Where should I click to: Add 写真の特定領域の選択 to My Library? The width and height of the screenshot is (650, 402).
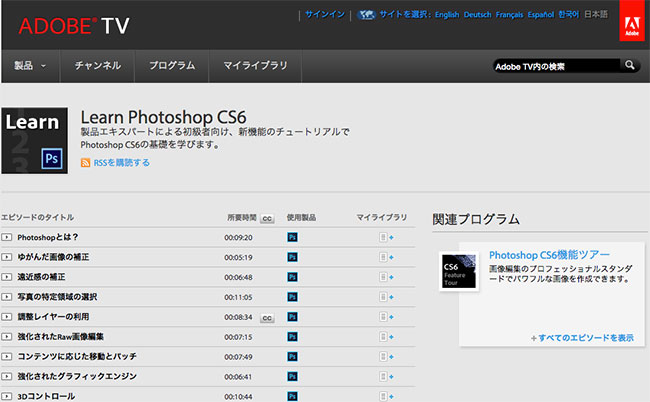click(386, 297)
